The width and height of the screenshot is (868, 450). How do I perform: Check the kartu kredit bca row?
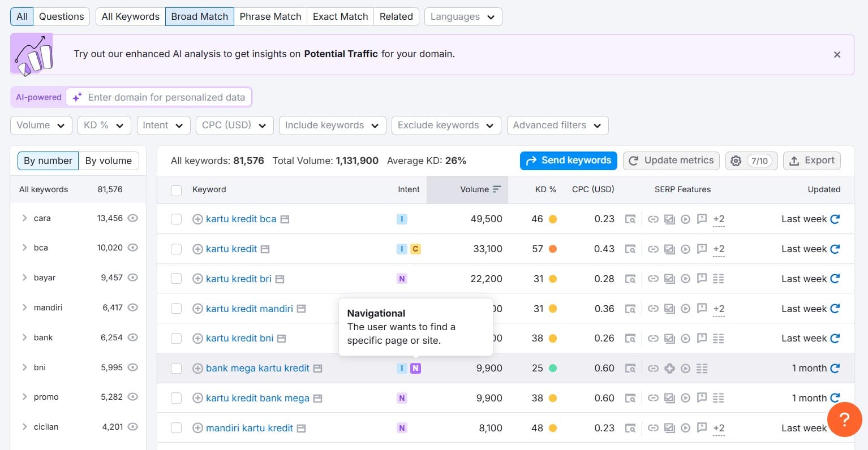(177, 219)
